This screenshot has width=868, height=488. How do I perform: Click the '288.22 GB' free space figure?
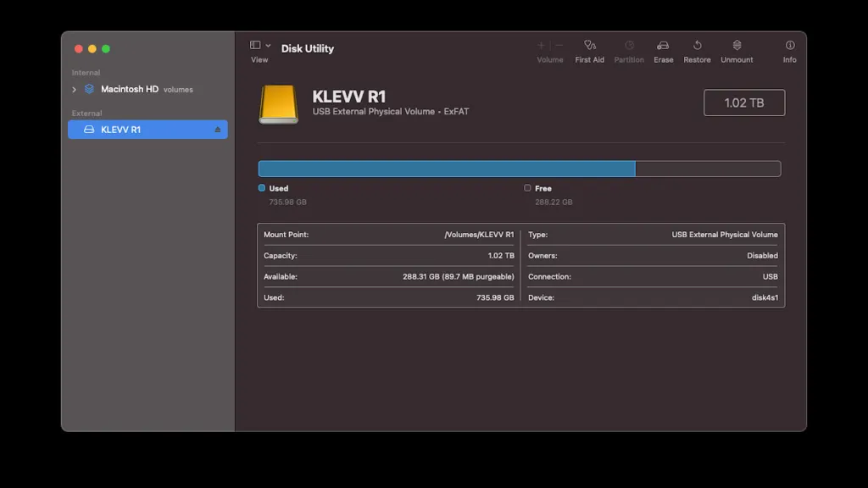pyautogui.click(x=554, y=202)
